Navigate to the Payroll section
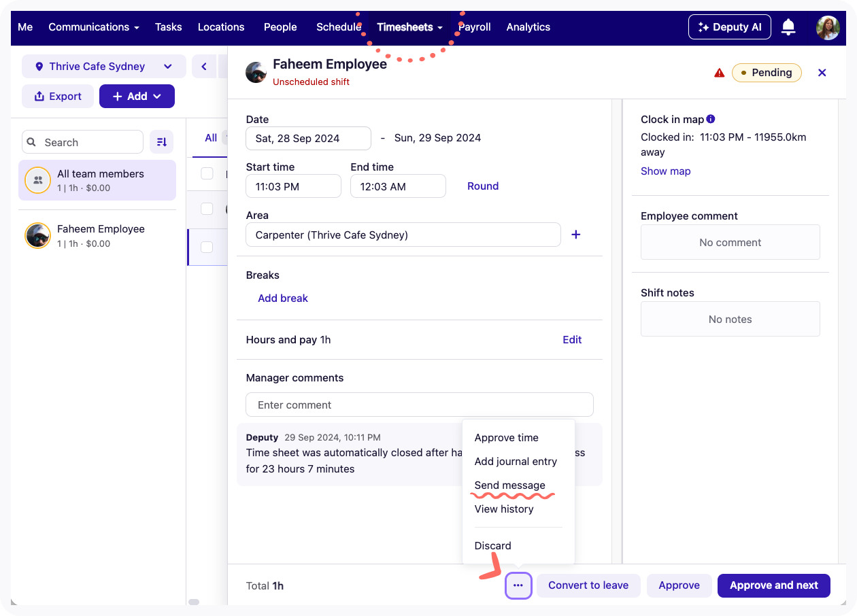 [475, 27]
